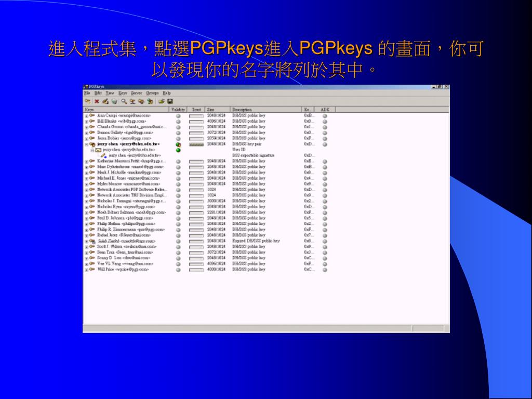Screen dimensions: 532x399
Task: Select the Network Associates TNS Division key
Action: click(x=132, y=195)
